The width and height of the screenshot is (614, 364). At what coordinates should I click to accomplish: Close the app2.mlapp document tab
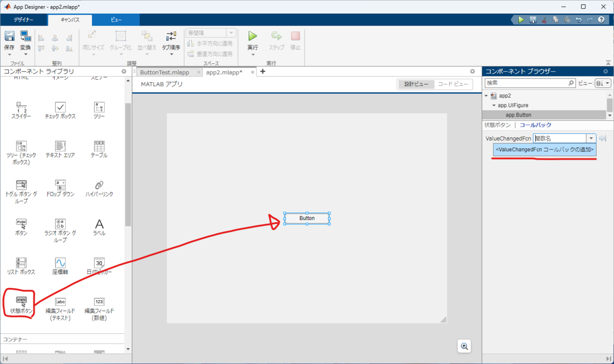coord(252,73)
